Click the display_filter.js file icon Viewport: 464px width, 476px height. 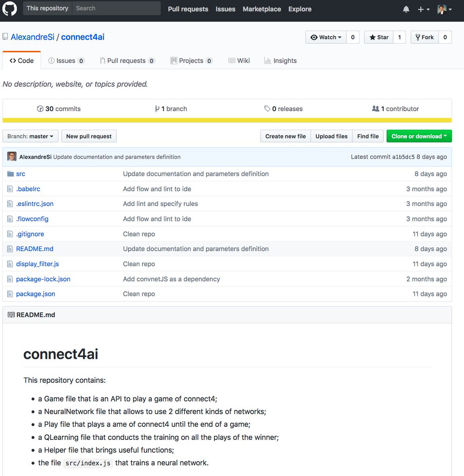click(x=10, y=264)
